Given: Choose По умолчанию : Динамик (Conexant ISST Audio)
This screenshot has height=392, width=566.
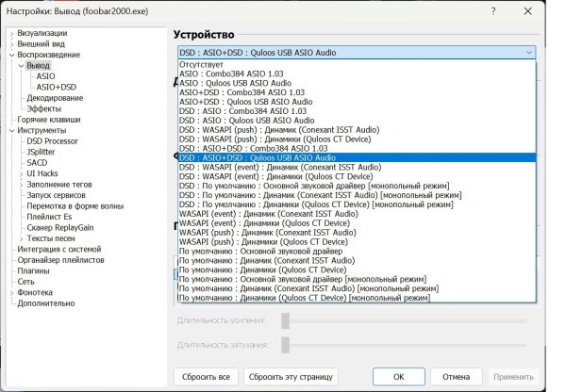Looking at the screenshot, I should (357, 261).
